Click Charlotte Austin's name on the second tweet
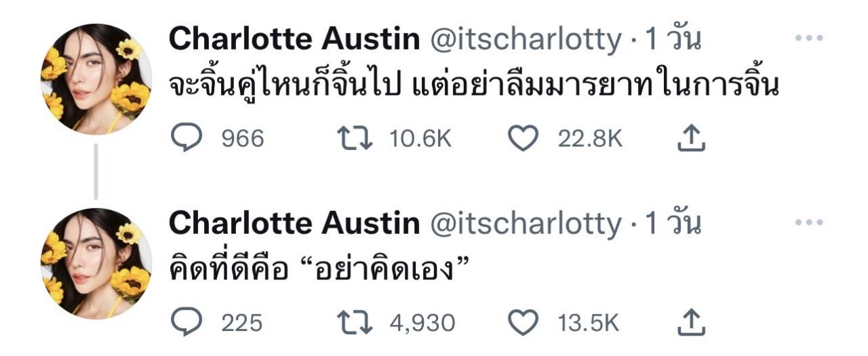This screenshot has height=356, width=868. coord(294,224)
